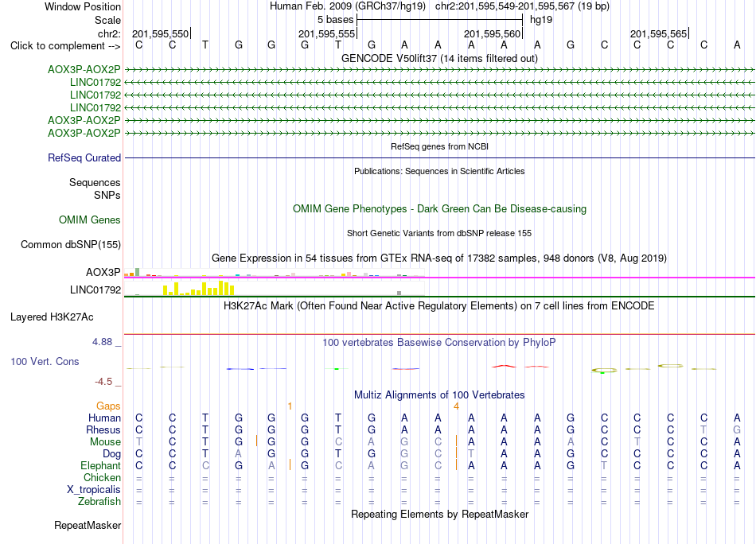
Task: Select the AOX3P expression row label
Action: (103, 272)
